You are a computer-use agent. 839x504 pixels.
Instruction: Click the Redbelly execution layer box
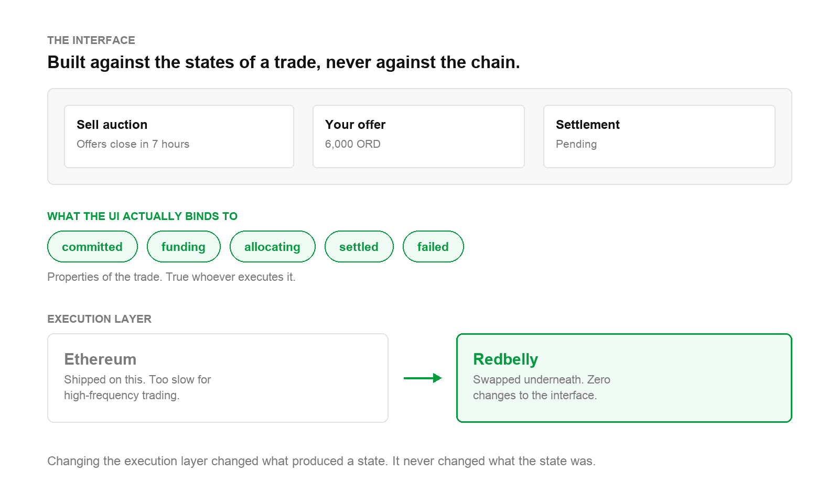(624, 378)
